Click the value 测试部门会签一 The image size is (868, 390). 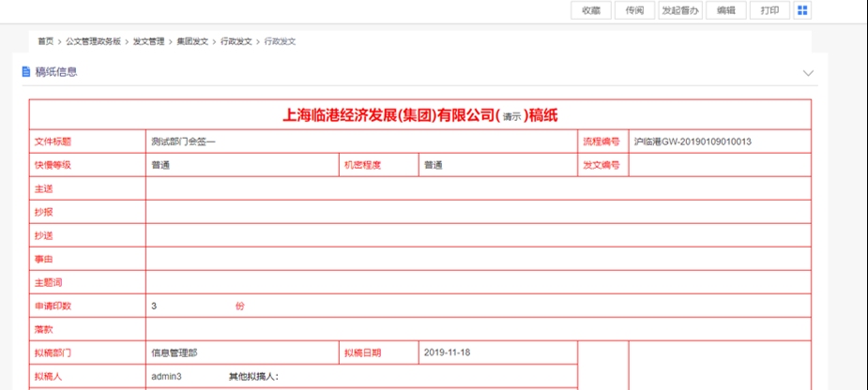click(x=183, y=142)
